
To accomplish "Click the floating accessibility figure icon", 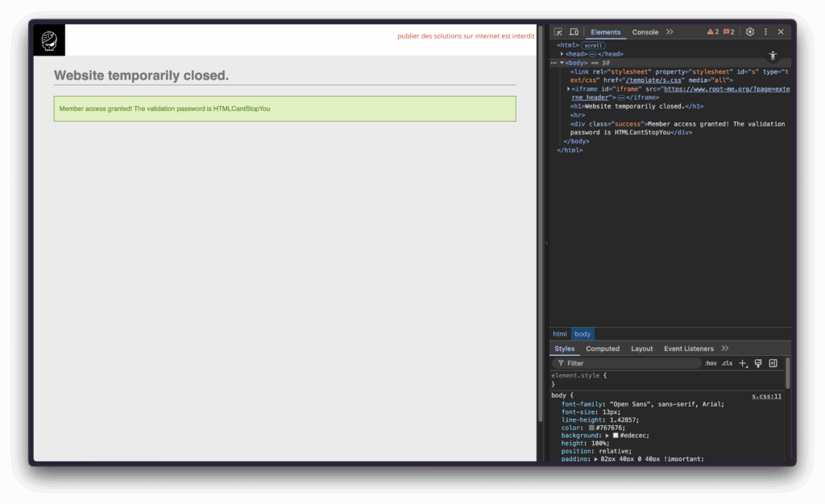I will click(x=773, y=56).
